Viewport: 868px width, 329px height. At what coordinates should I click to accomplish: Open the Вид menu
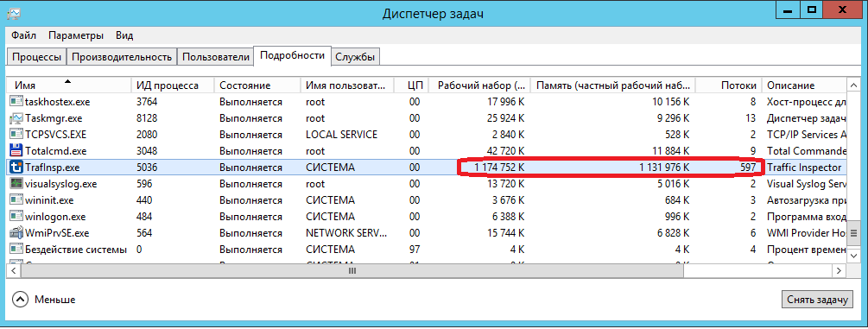(x=124, y=35)
